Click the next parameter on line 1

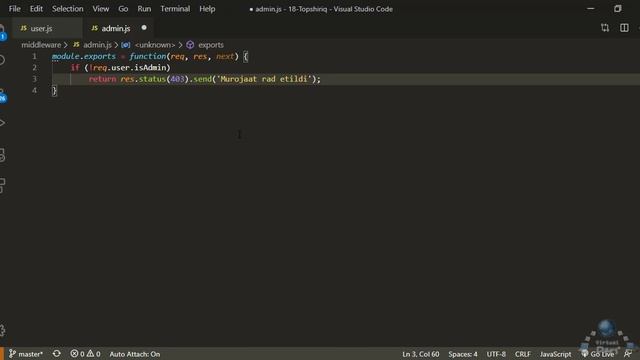[225, 56]
